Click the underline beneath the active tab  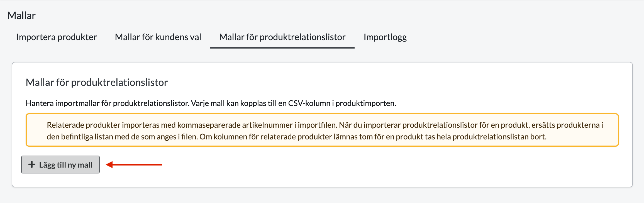282,48
